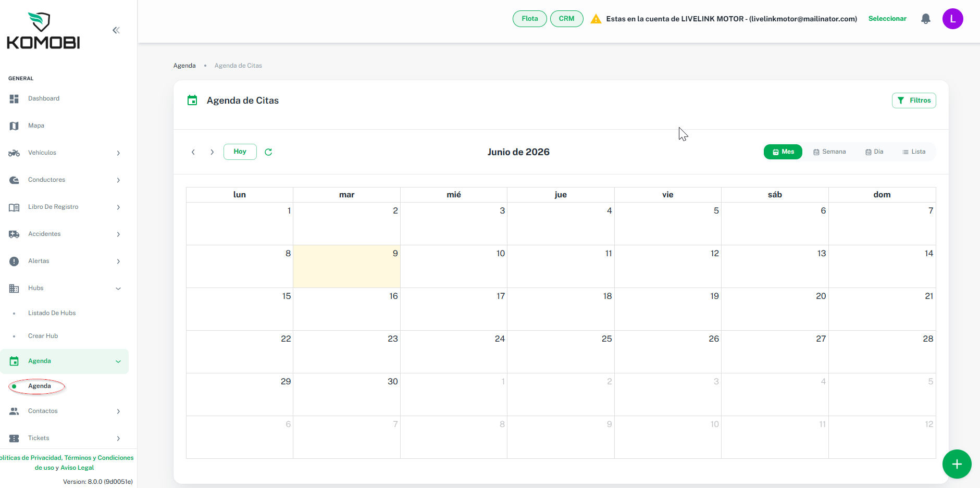Switch calendar to Mes view

click(783, 152)
